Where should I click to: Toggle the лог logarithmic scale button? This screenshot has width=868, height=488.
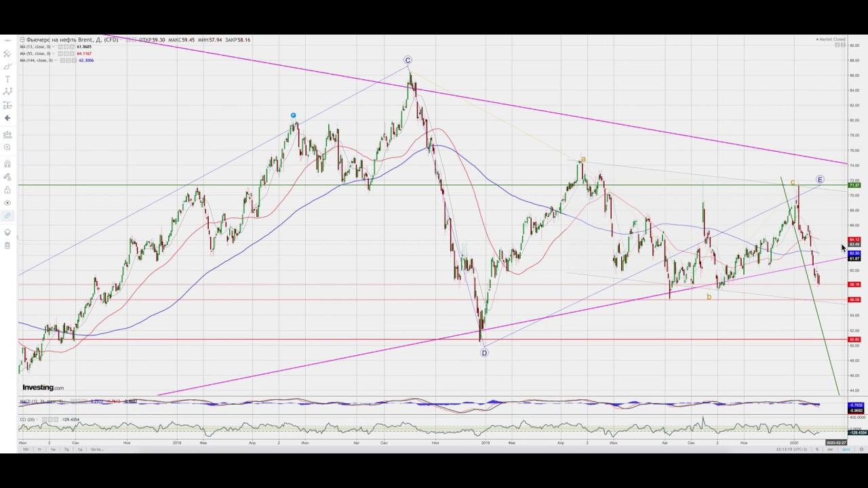click(x=830, y=449)
